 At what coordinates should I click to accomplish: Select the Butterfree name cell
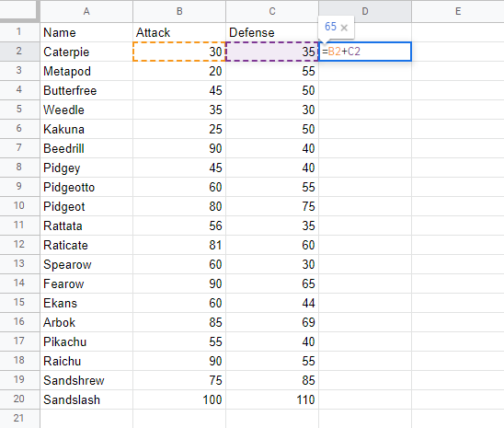(86, 90)
